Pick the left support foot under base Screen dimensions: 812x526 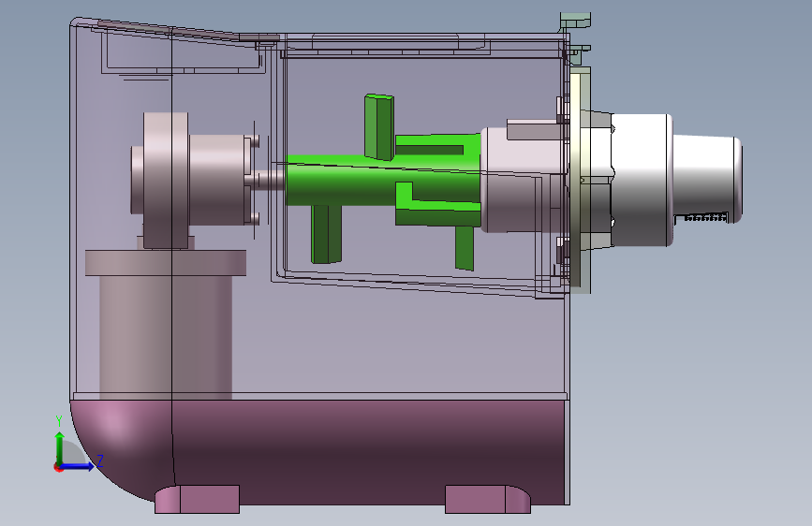click(197, 500)
